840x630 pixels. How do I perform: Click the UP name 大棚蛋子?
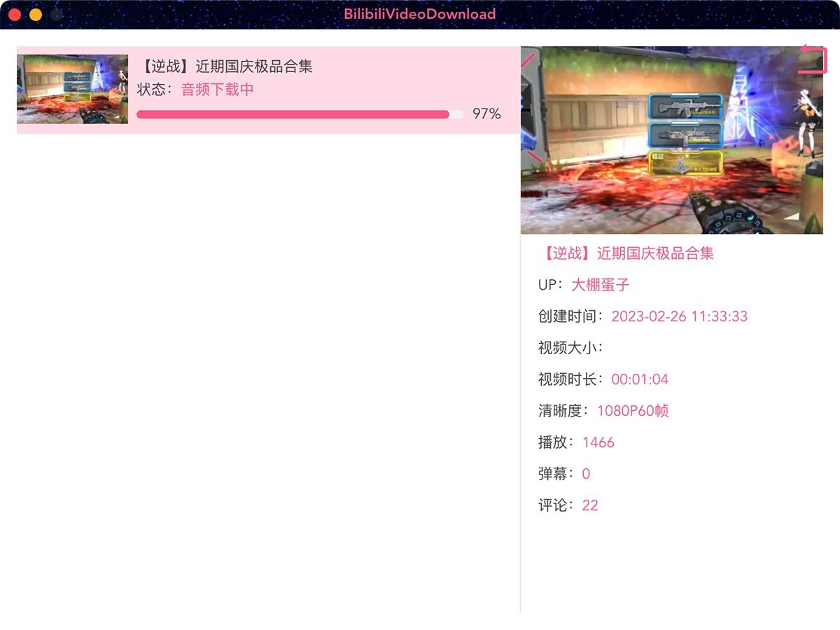click(x=601, y=285)
